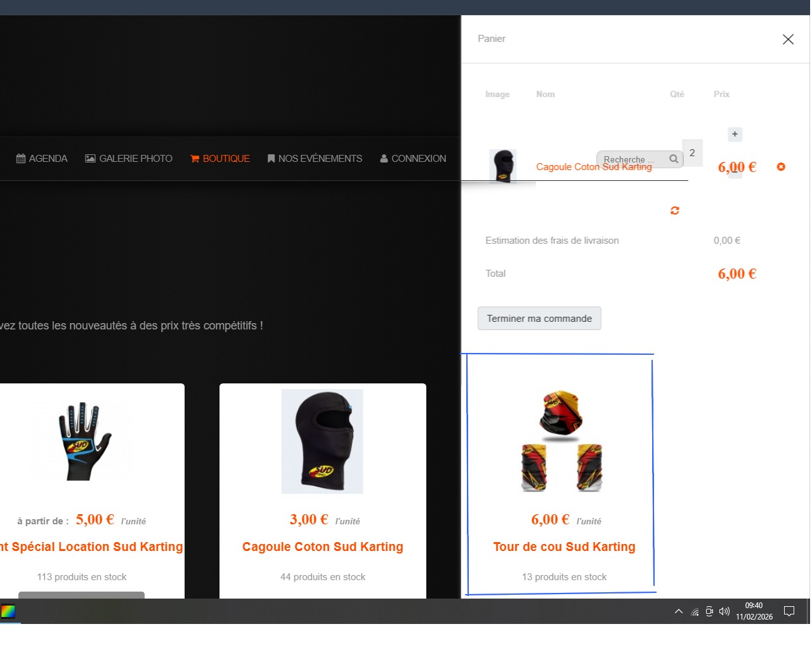This screenshot has width=812, height=650.
Task: Open the Spécial Location Sud Karting title
Action: click(x=91, y=547)
